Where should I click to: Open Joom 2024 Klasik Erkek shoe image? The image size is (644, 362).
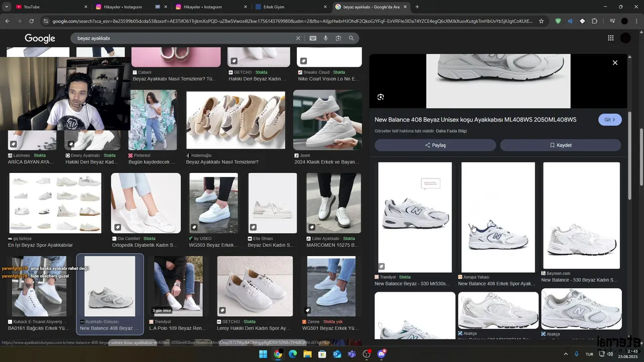(x=328, y=120)
